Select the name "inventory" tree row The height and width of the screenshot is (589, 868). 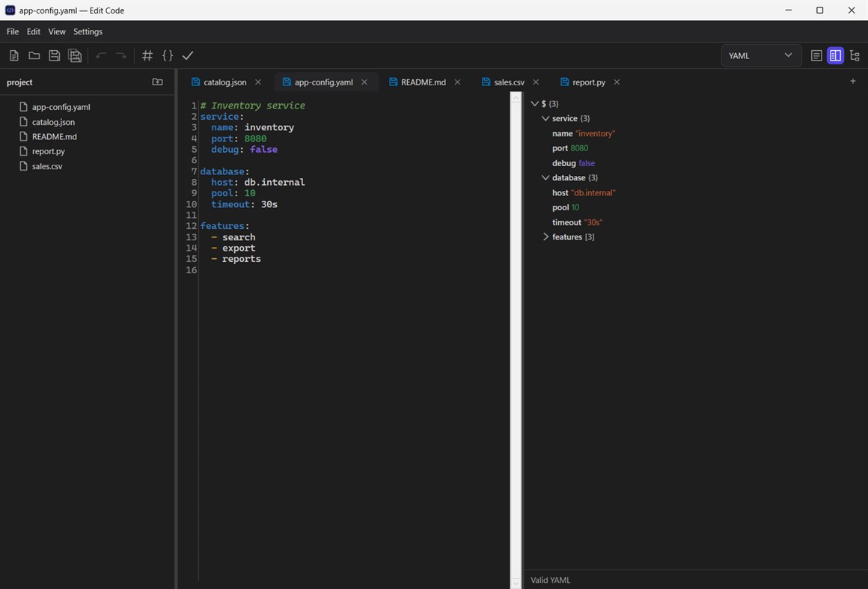click(584, 133)
